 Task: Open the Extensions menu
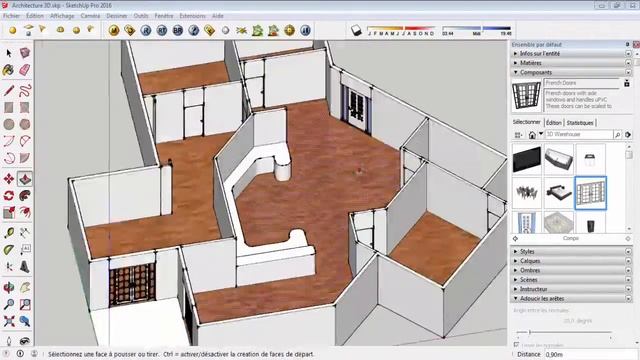pyautogui.click(x=193, y=16)
